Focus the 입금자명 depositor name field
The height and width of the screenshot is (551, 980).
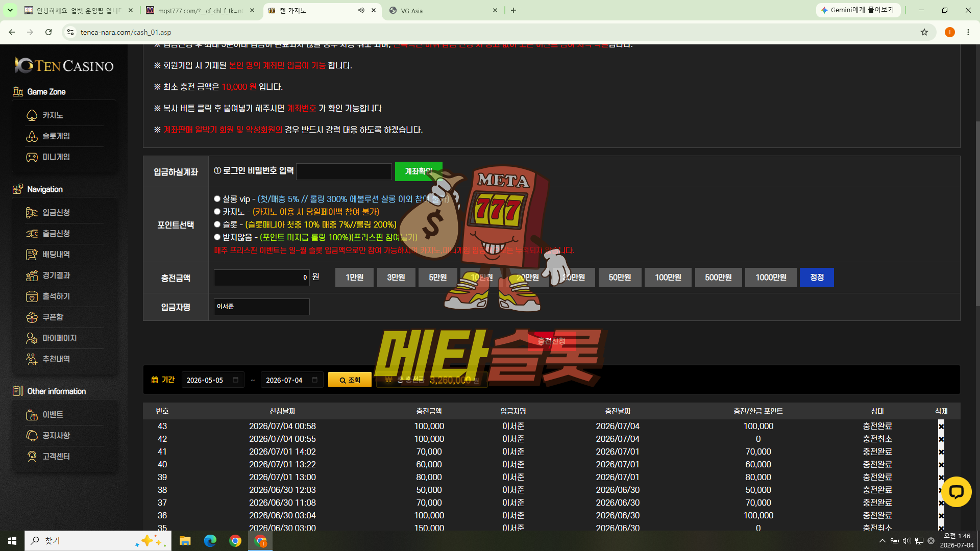pyautogui.click(x=261, y=307)
